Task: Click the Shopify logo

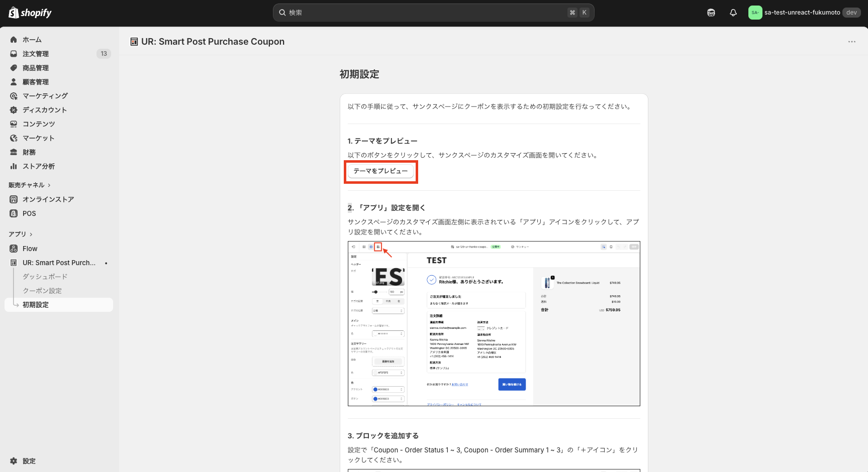Action: [x=30, y=13]
